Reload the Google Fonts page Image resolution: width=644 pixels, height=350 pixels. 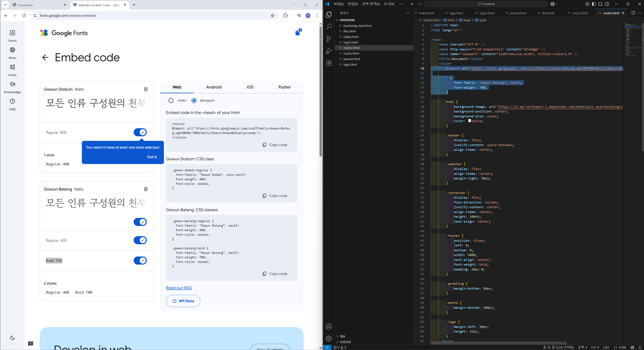(24, 15)
